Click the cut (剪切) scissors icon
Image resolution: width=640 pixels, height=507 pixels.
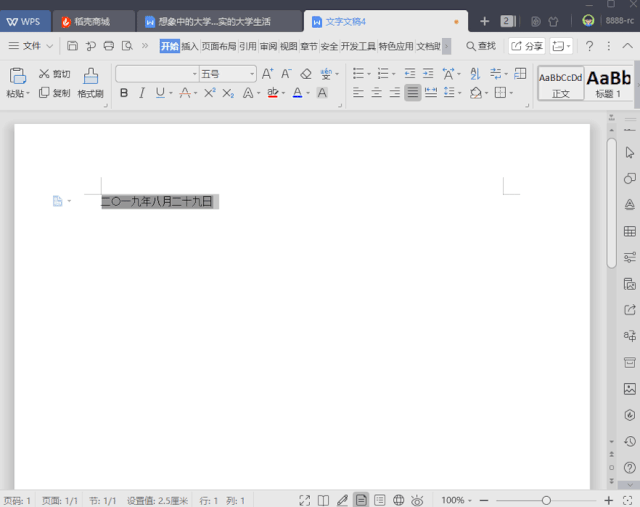coord(44,74)
